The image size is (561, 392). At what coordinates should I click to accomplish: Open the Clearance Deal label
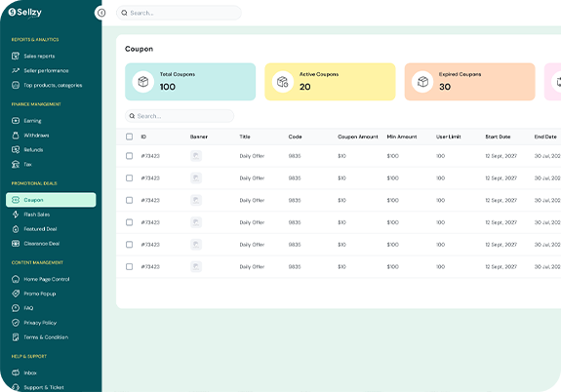click(42, 244)
